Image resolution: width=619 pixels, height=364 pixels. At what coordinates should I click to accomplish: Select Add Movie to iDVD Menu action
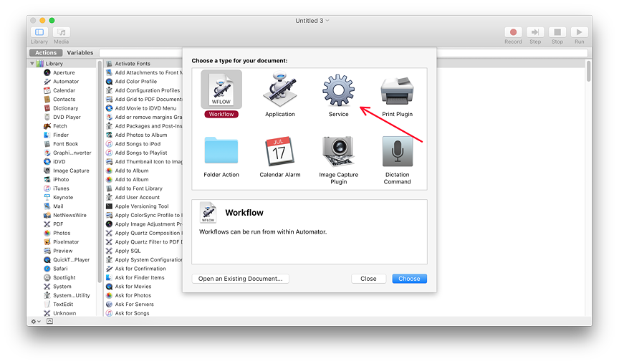point(144,108)
